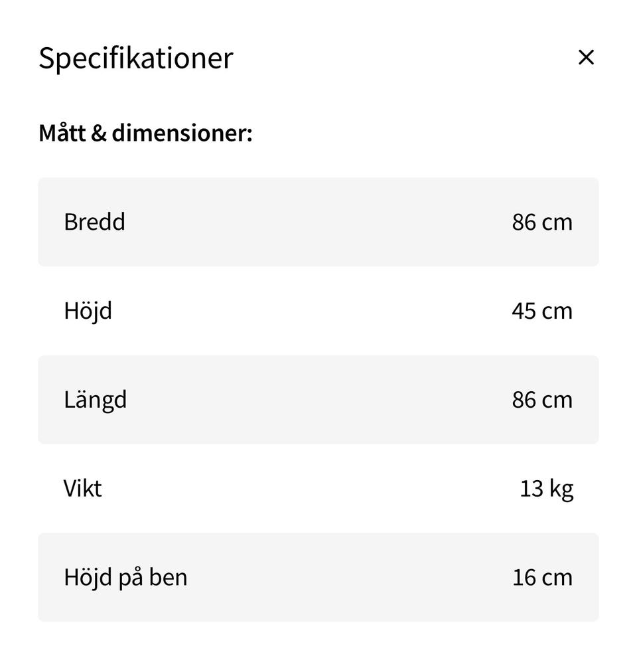Click the word Mått in the subheading
The width and height of the screenshot is (637, 672).
point(62,133)
